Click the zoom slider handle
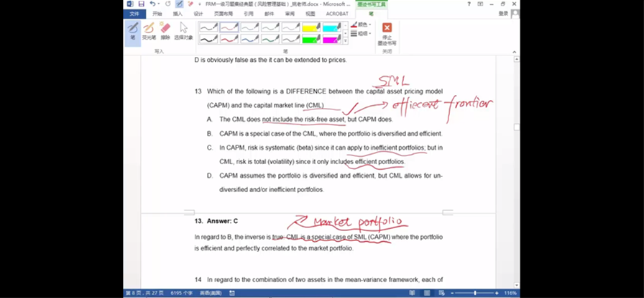The image size is (644, 298). pyautogui.click(x=475, y=293)
